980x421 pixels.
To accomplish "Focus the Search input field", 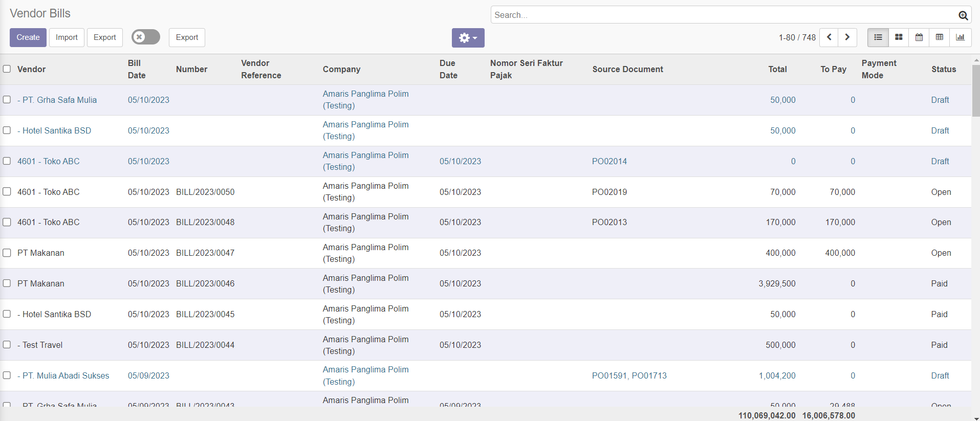I will tap(724, 15).
